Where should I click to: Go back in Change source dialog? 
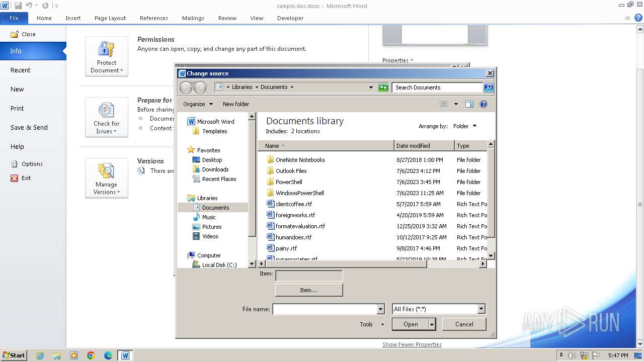tap(186, 87)
